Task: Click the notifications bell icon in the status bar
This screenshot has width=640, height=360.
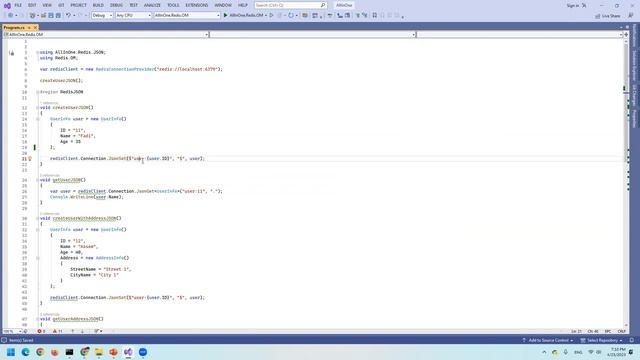Action: click(x=631, y=340)
